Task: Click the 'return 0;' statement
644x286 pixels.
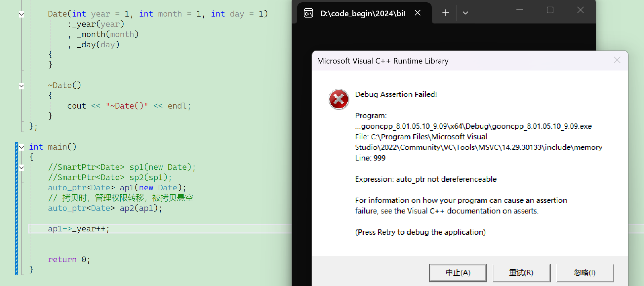Action: pos(69,260)
